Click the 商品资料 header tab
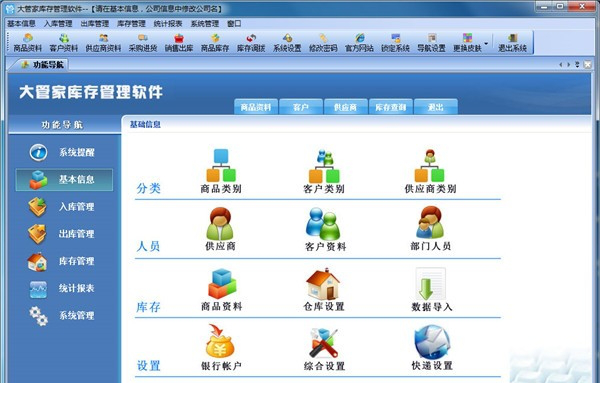Viewport: 600px width, 398px height. (x=256, y=107)
